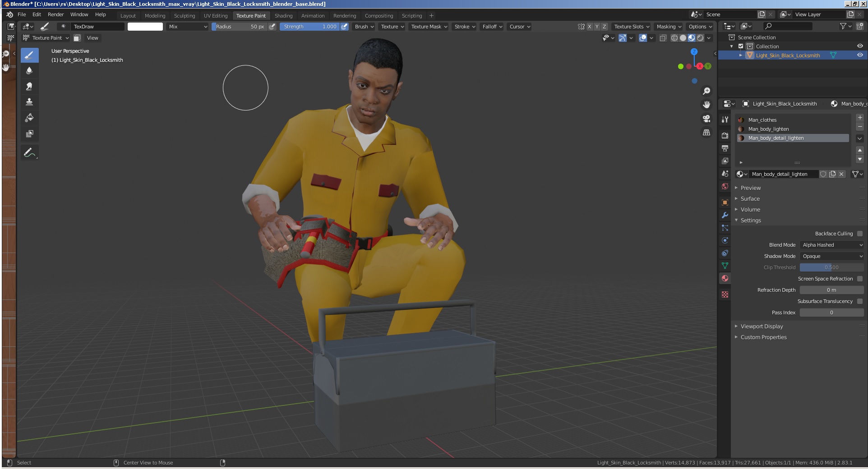868x469 pixels.
Task: Move material slot up
Action: 860,150
